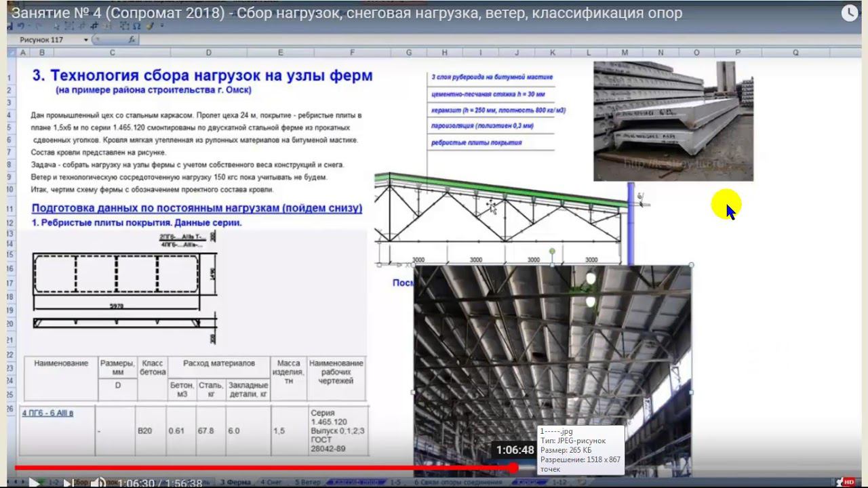Select column D header
868x488 pixels.
pos(208,52)
